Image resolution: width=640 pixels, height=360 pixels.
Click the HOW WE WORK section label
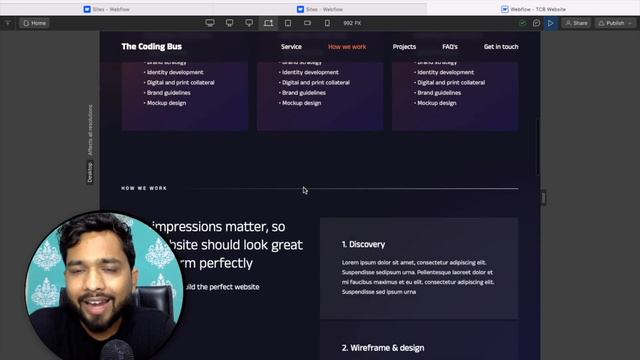pos(144,188)
